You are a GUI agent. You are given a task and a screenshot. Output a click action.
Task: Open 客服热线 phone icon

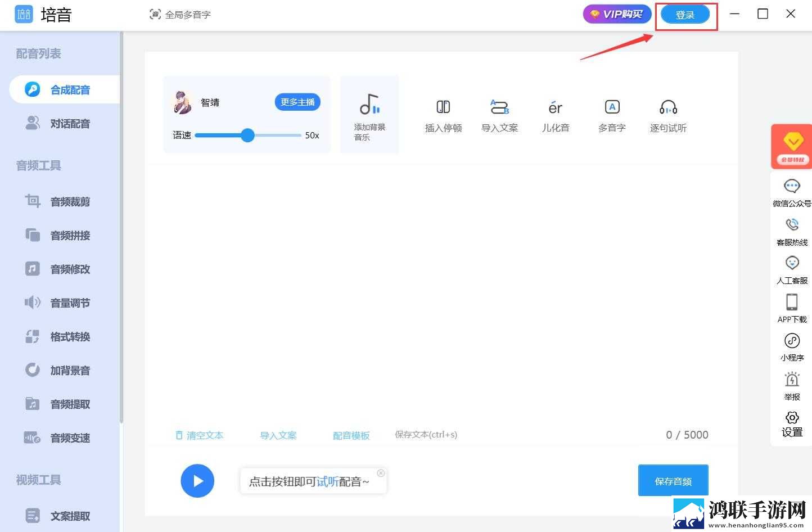point(792,225)
